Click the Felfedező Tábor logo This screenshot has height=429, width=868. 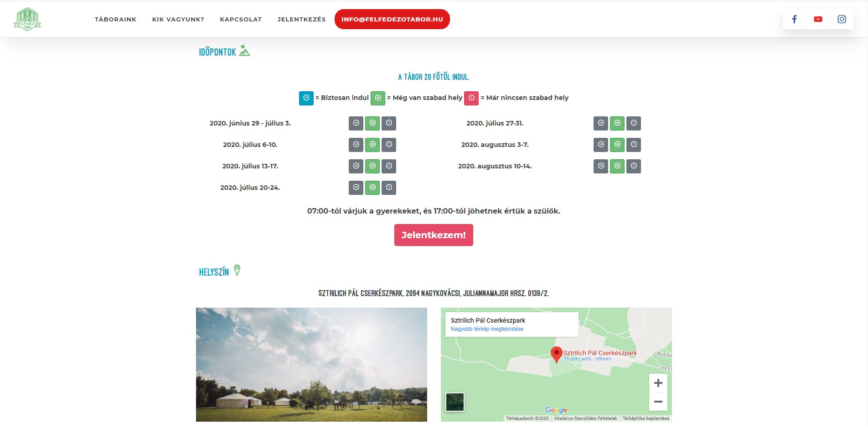coord(27,19)
